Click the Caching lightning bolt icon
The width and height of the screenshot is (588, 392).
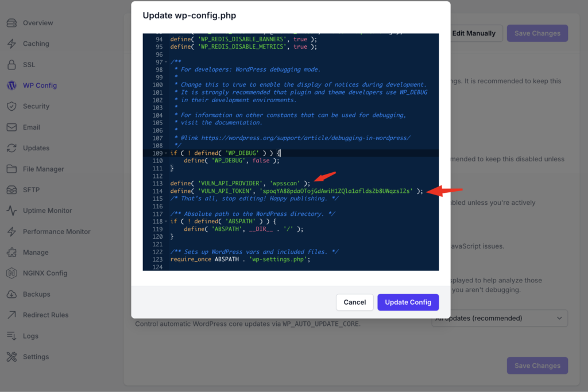[x=11, y=44]
